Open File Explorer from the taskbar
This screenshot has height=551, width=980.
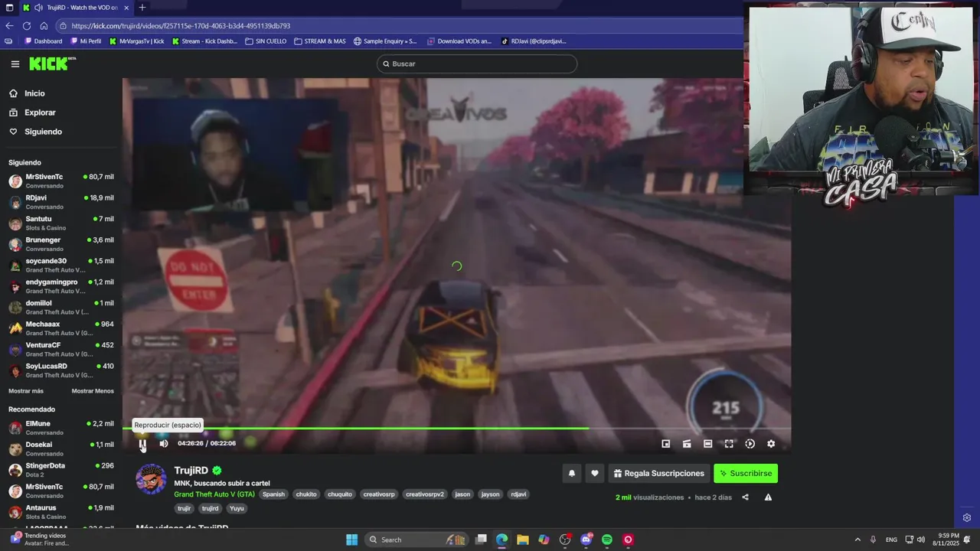pyautogui.click(x=522, y=540)
